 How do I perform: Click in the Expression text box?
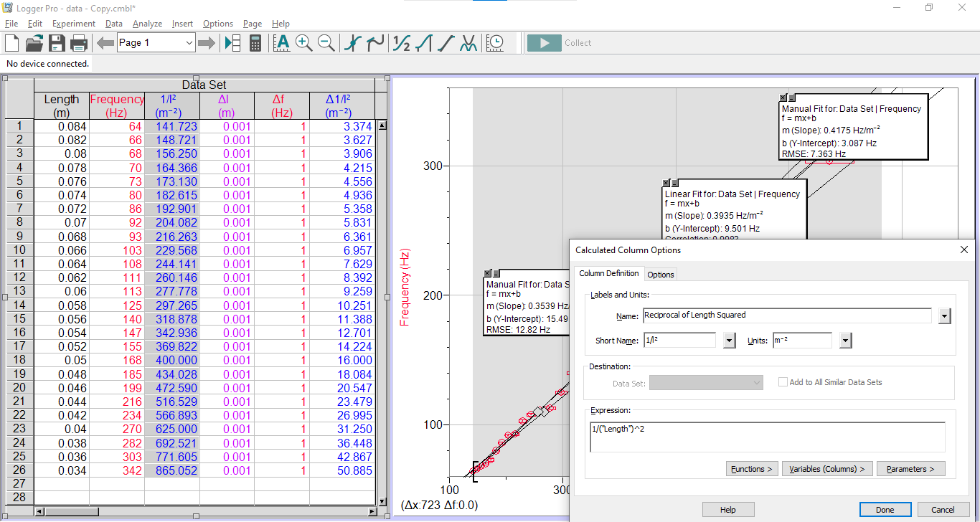(768, 437)
